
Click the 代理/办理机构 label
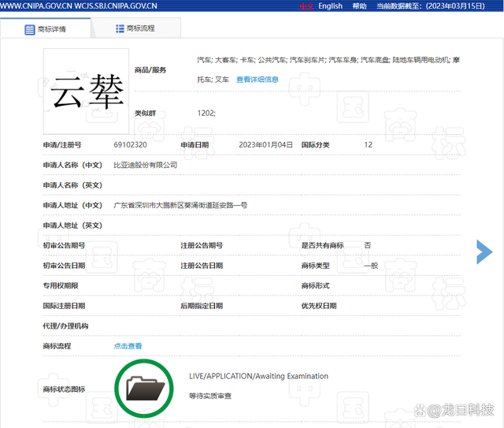click(x=65, y=326)
